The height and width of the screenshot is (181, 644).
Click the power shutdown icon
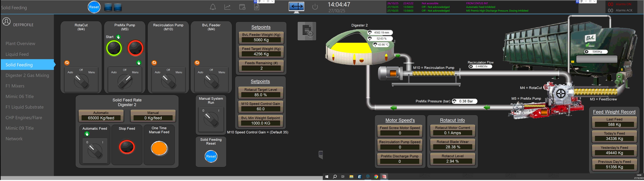[x=315, y=7]
